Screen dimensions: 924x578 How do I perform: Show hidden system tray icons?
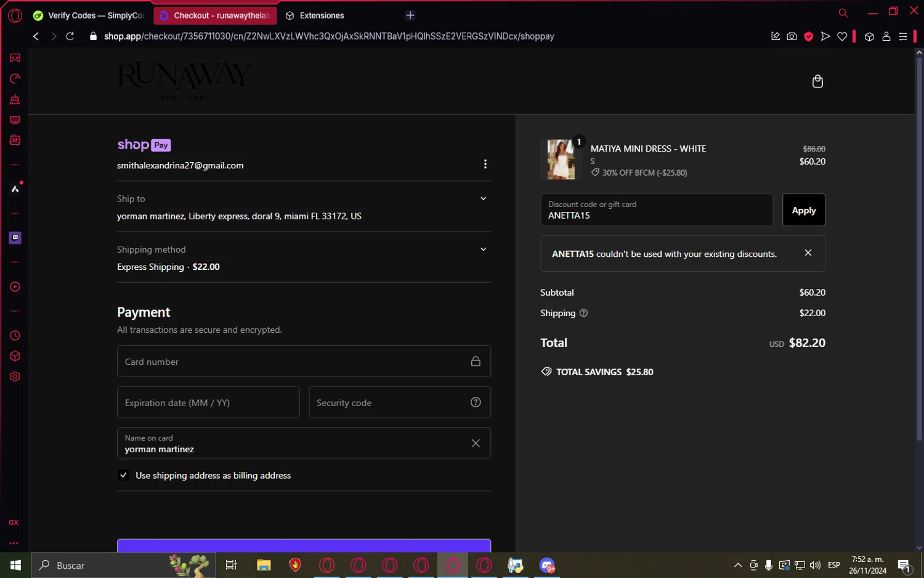pos(738,565)
